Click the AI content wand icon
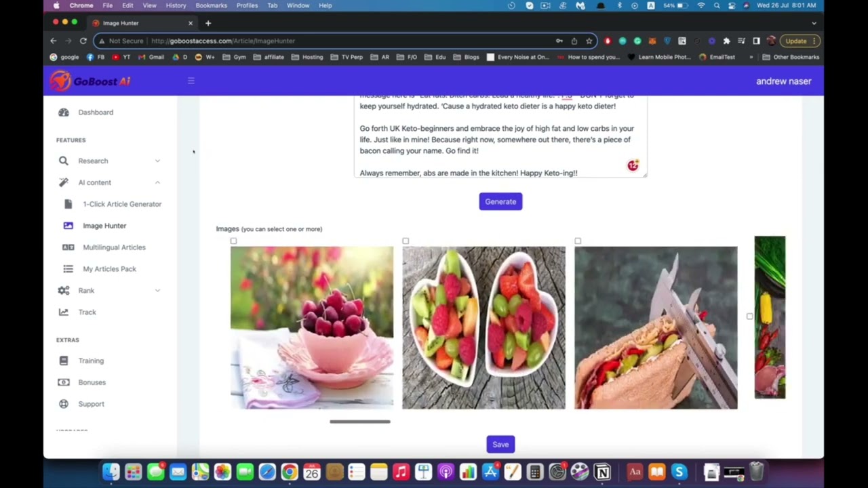Viewport: 868px width, 488px height. click(x=64, y=182)
